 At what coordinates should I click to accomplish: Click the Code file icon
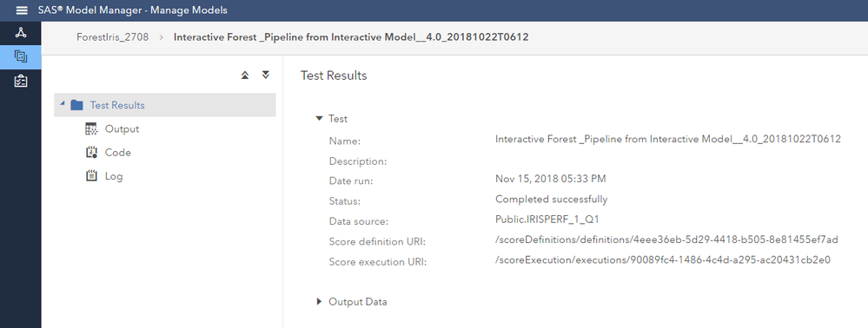click(91, 153)
